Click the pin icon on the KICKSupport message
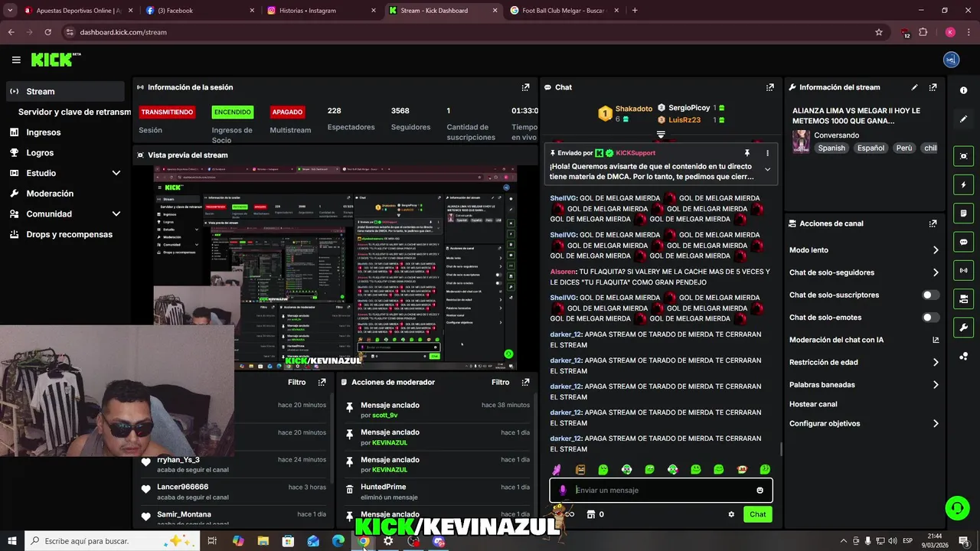This screenshot has height=551, width=980. (x=747, y=153)
